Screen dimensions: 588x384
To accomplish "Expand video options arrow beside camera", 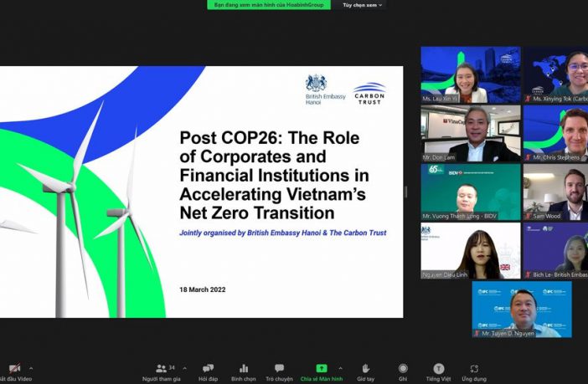I will [x=31, y=368].
